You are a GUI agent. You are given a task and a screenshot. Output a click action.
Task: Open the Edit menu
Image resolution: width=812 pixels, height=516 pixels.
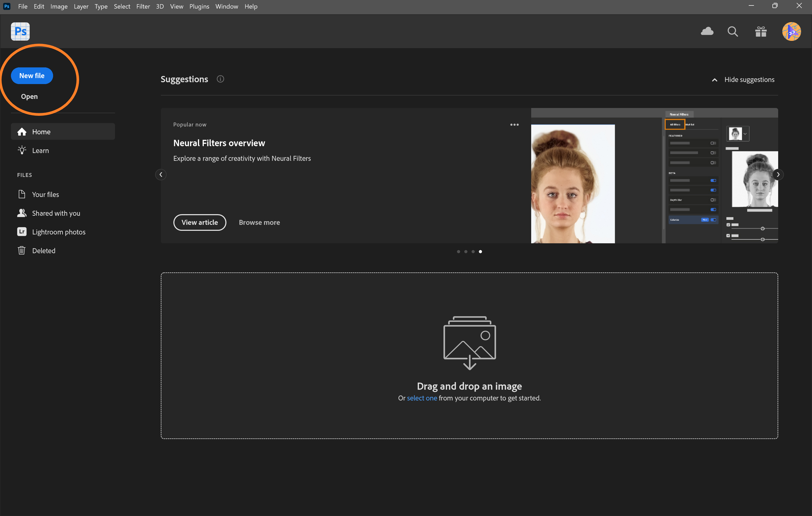39,7
